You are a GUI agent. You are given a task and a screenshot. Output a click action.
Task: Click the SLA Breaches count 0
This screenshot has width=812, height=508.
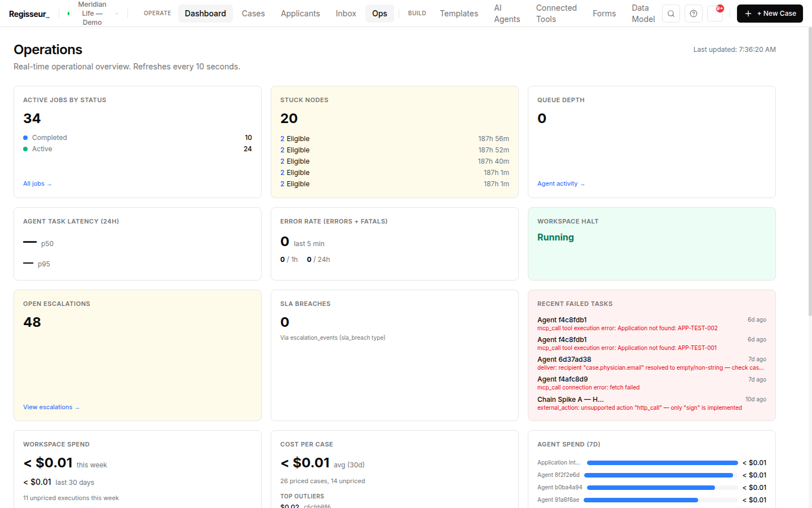(285, 322)
